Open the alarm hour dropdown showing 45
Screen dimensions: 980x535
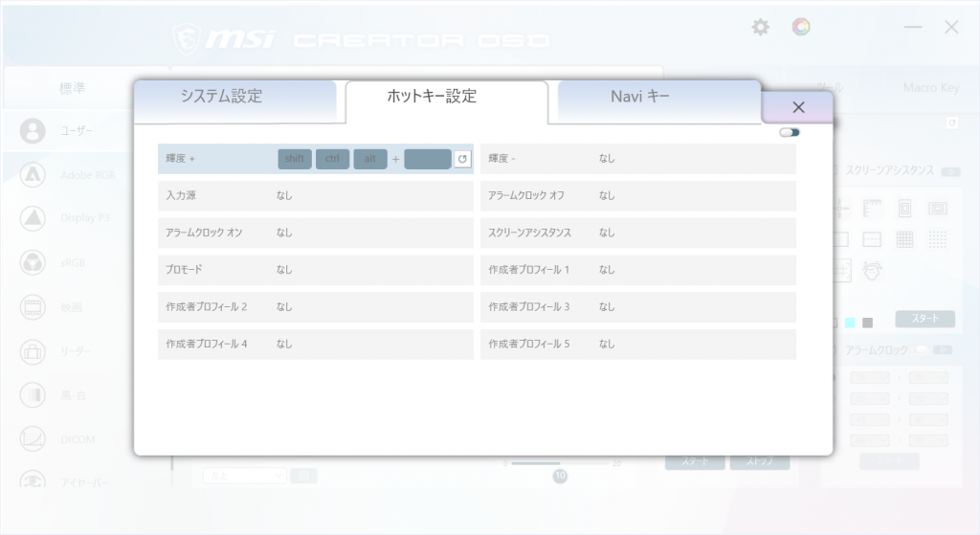[x=869, y=419]
